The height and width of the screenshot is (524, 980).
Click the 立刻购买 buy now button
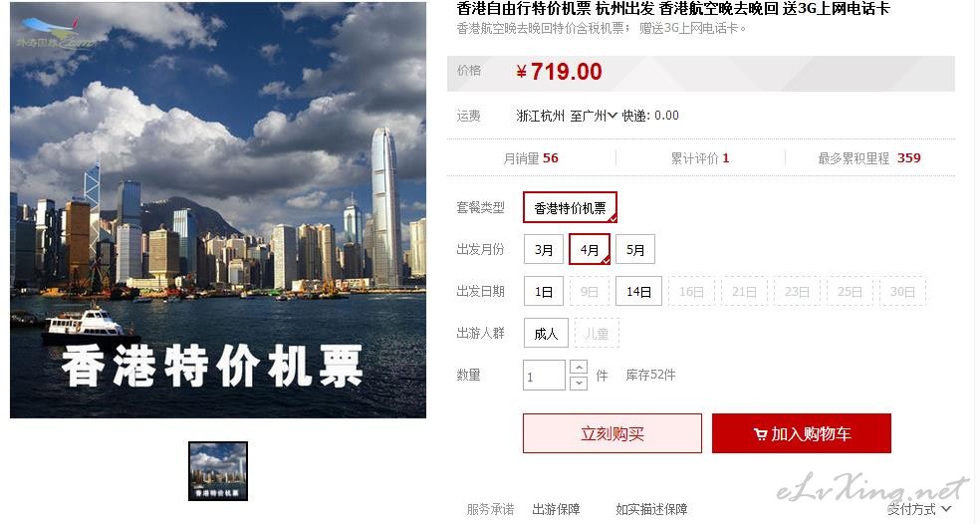(612, 433)
